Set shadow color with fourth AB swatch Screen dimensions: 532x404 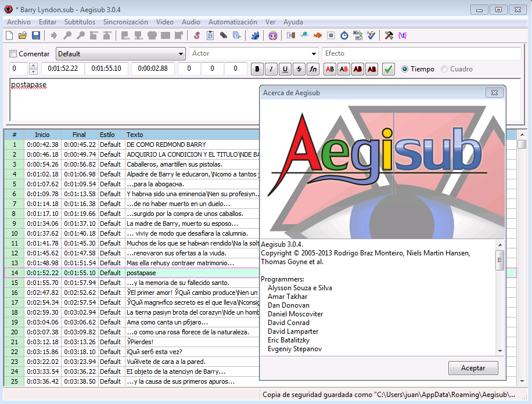[x=372, y=69]
